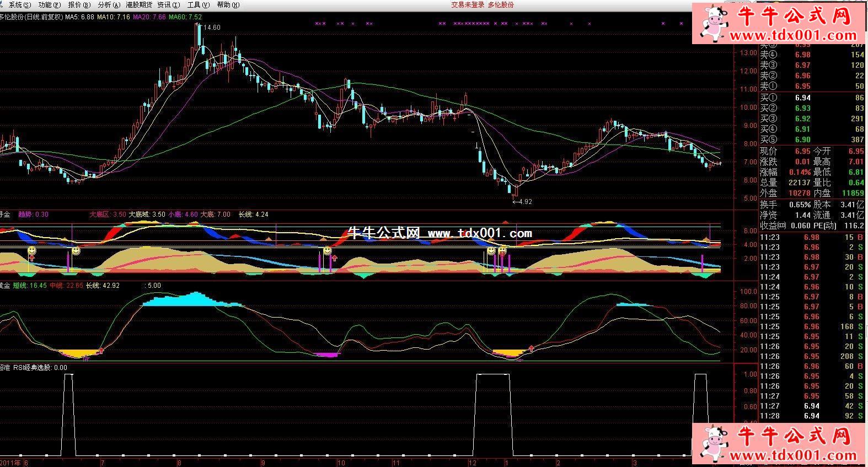The width and height of the screenshot is (868, 467).
Task: Select the 卖② 6.96 ask row
Action: (812, 76)
